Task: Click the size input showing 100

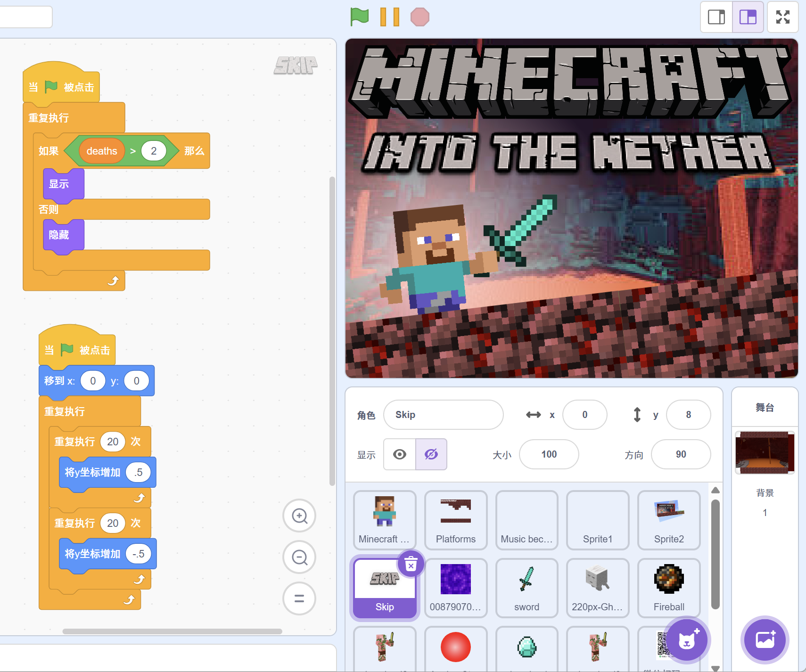Action: pos(549,454)
